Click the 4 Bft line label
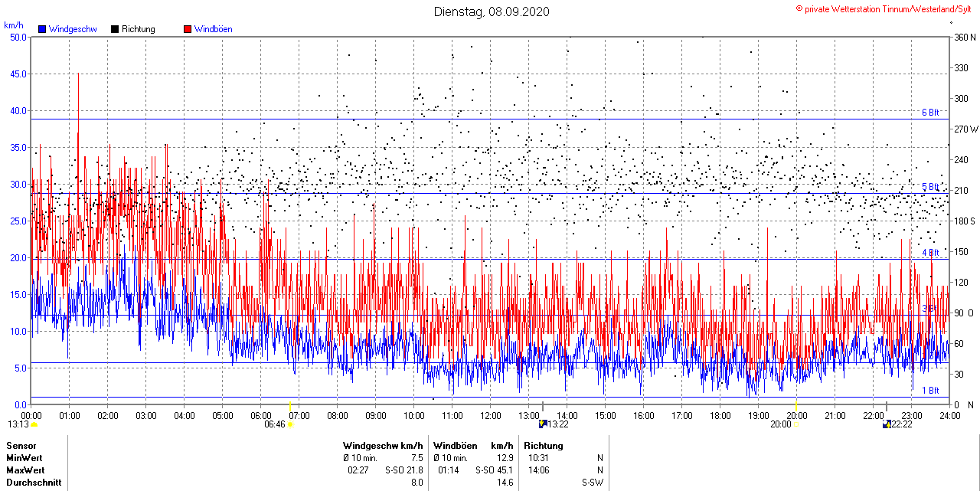Screen dimensions: 980x491 tap(930, 253)
